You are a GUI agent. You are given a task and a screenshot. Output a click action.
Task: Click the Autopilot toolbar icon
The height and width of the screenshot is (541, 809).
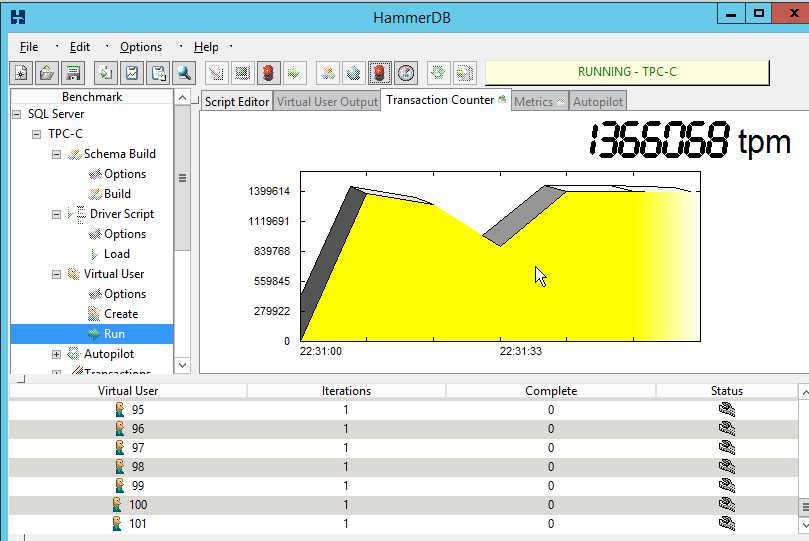coord(438,73)
